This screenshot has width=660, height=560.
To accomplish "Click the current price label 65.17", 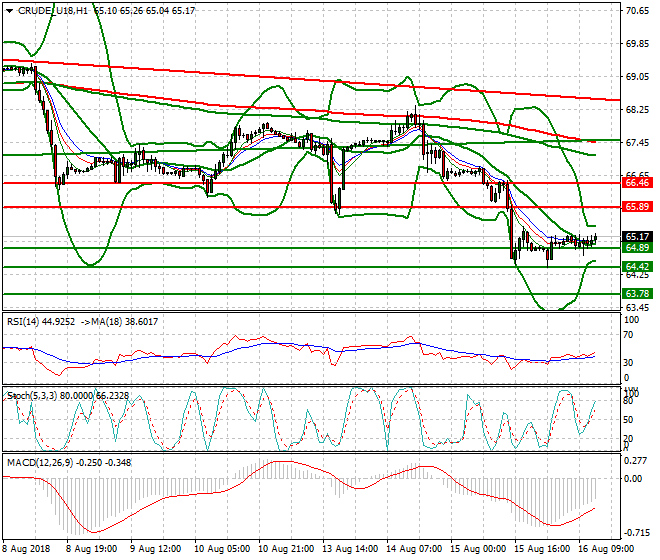I will point(637,237).
